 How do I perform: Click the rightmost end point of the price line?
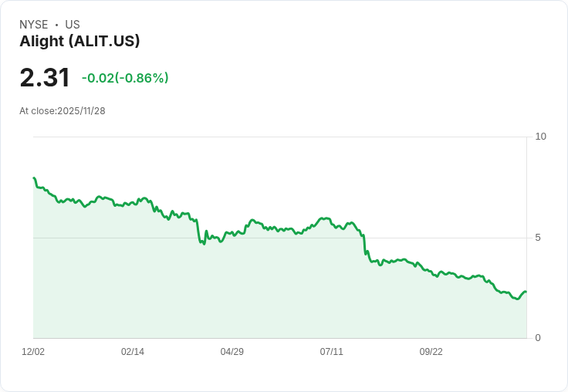[x=526, y=292]
